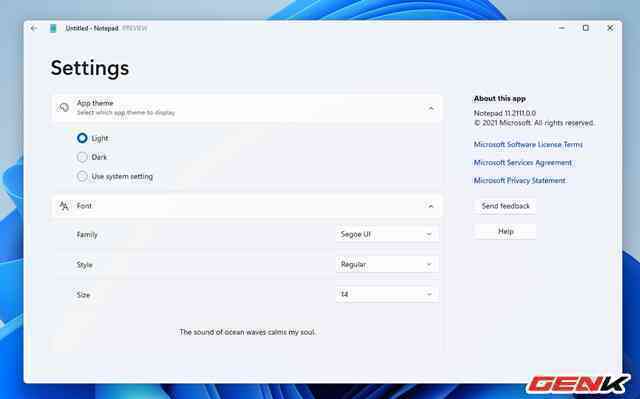Click the Help button
The width and height of the screenshot is (640, 399).
click(505, 231)
